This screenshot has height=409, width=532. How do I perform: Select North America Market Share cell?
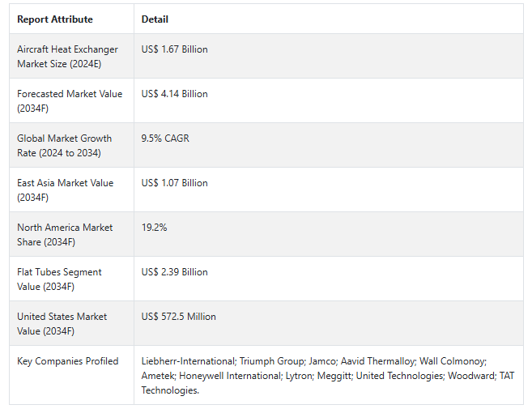point(65,235)
